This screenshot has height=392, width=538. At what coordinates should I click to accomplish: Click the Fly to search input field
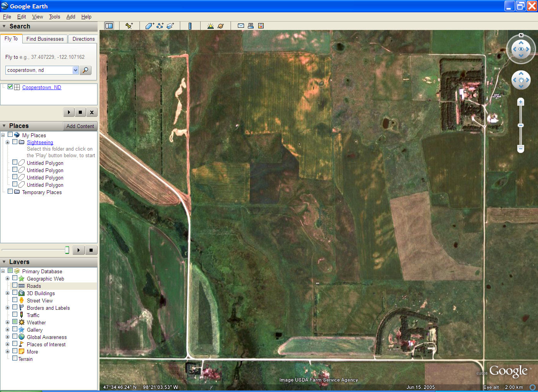pos(39,70)
